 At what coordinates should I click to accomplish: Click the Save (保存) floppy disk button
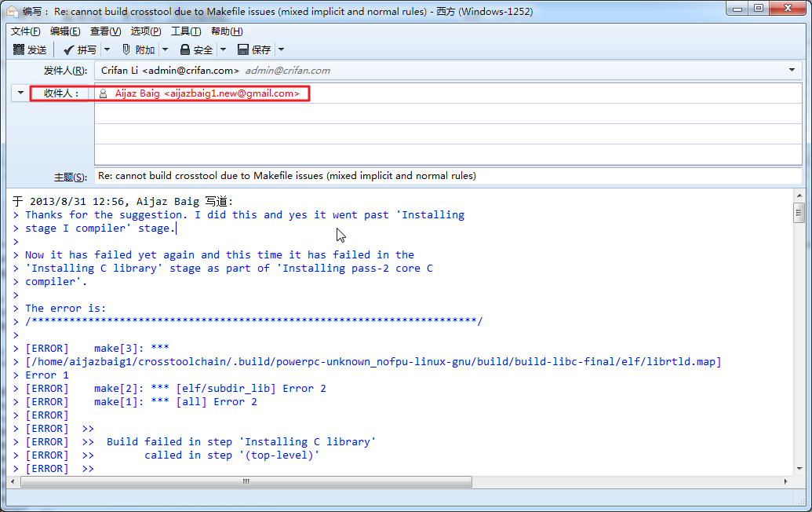pos(254,49)
